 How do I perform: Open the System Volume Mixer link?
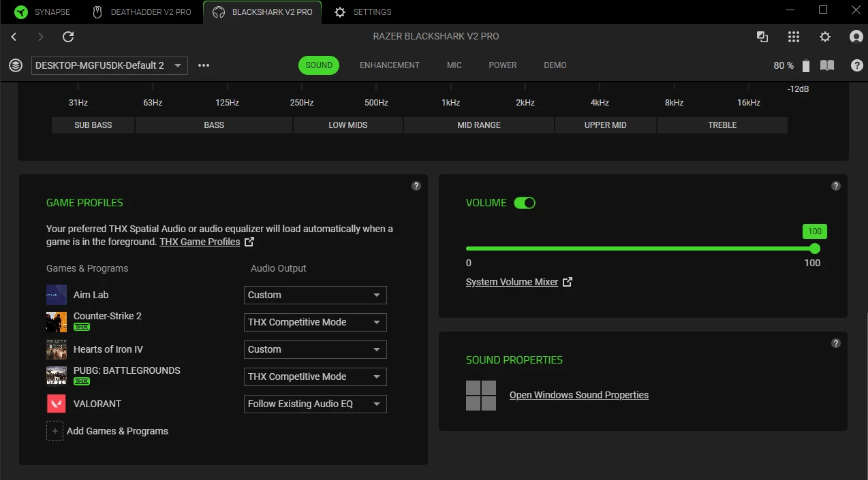click(512, 282)
